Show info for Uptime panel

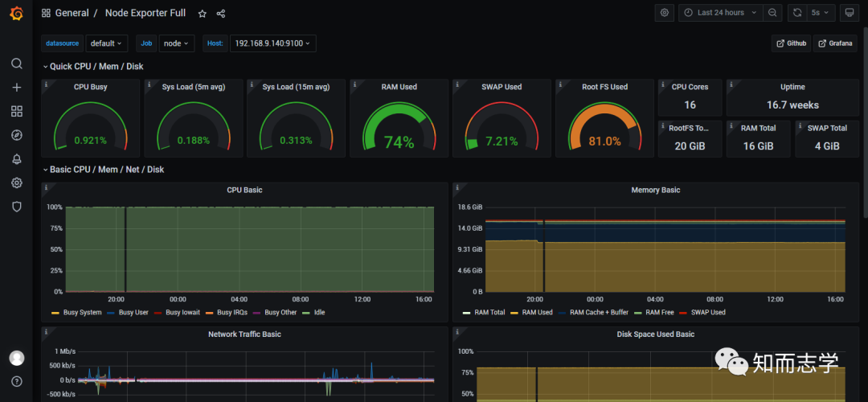(x=732, y=84)
